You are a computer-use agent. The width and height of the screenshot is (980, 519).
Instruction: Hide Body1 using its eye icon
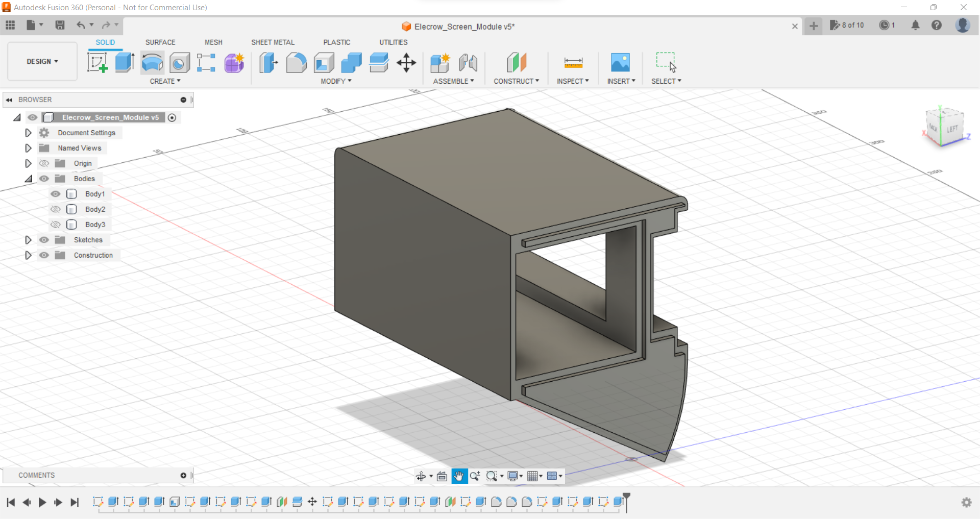(56, 194)
